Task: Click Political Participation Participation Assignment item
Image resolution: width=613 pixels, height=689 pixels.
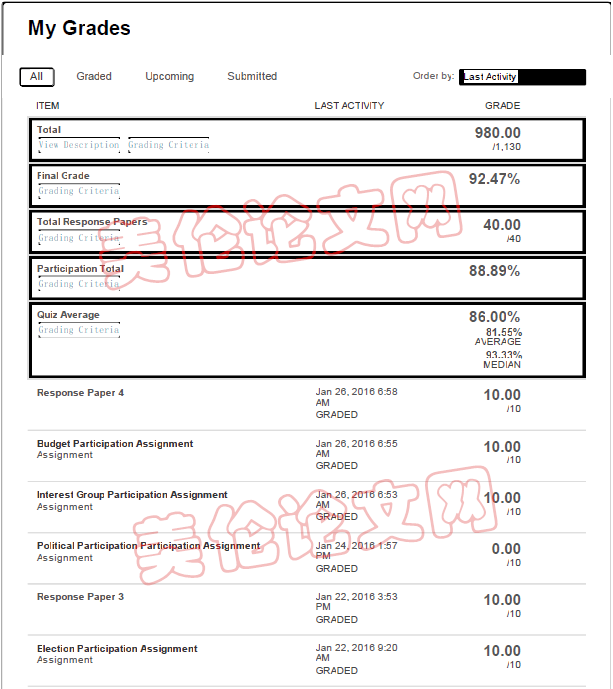Action: [149, 546]
